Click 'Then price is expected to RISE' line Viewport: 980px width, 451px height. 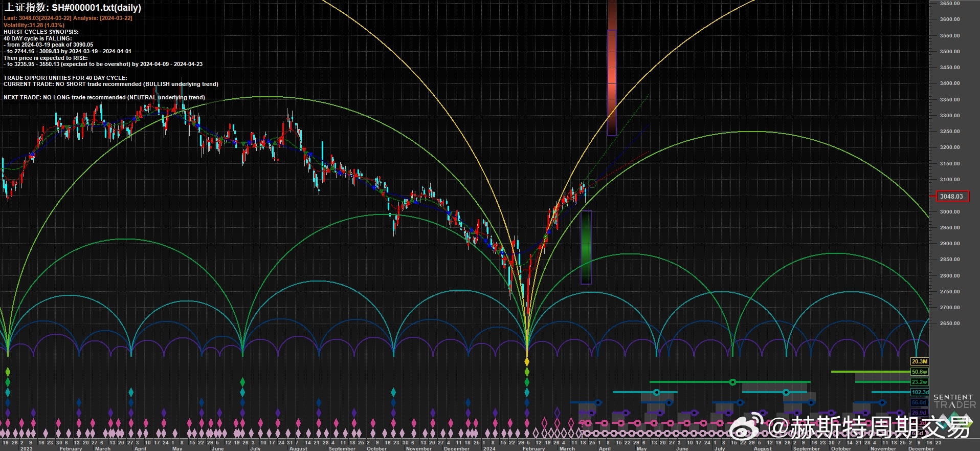pos(46,58)
